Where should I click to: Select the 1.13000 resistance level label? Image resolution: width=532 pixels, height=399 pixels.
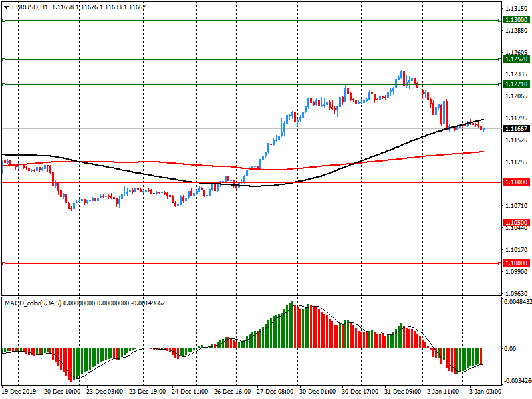(x=516, y=20)
